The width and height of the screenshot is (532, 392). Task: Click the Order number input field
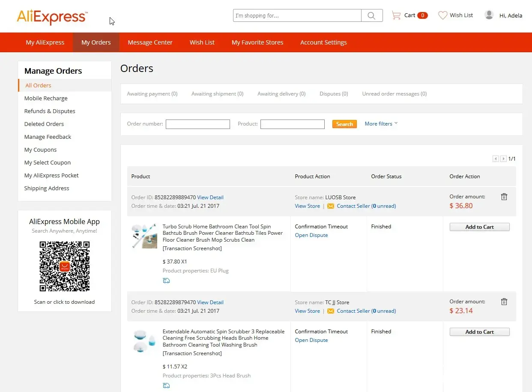point(198,124)
